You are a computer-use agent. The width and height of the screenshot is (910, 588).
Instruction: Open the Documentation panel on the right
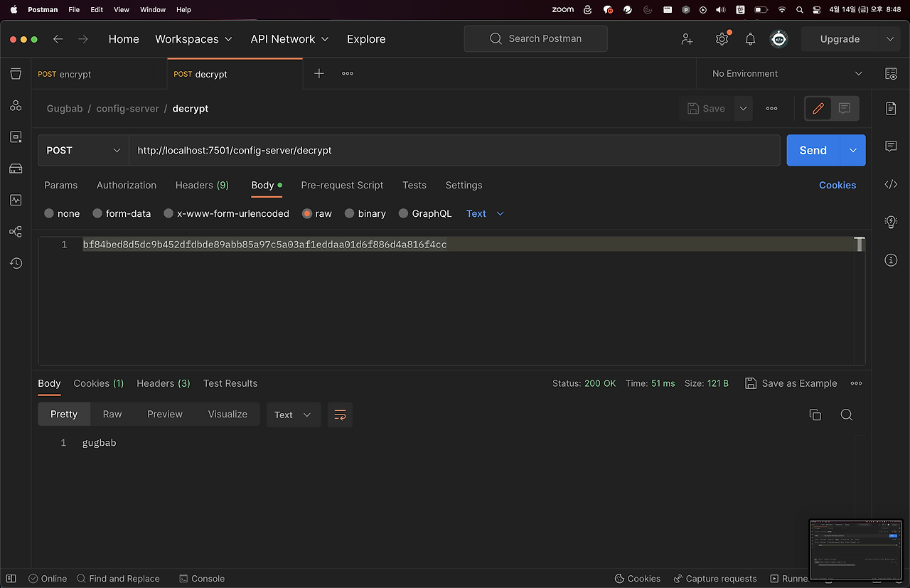click(891, 109)
